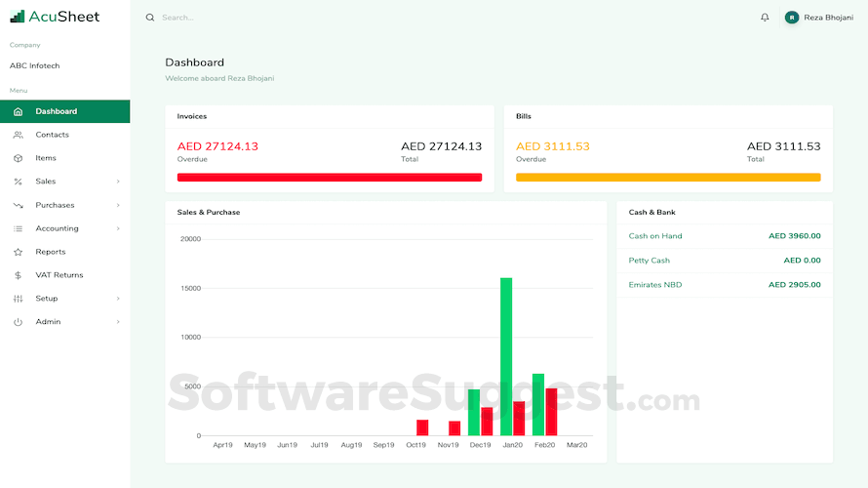Viewport: 868px width, 488px height.
Task: Select the Items box icon
Action: click(18, 158)
